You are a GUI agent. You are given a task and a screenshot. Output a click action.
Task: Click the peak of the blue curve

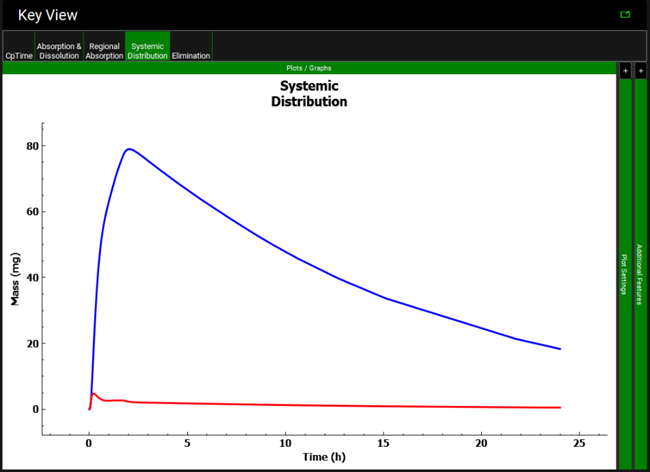tap(128, 149)
